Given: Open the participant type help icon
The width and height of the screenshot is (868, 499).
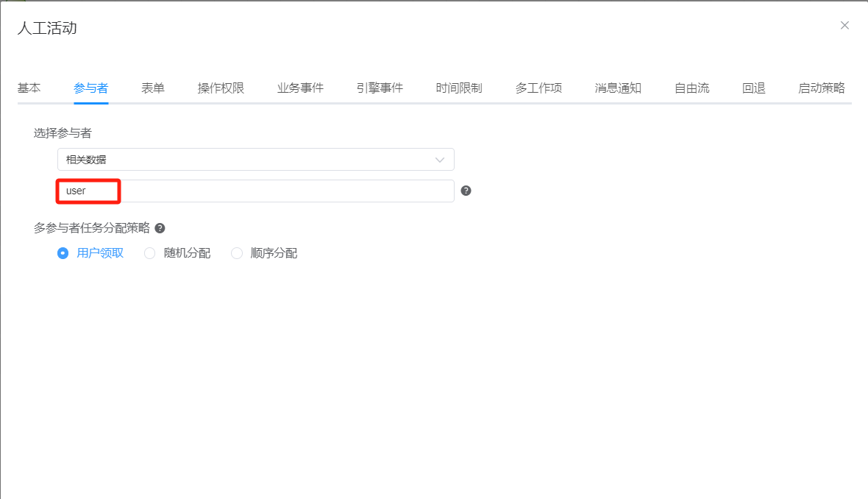Looking at the screenshot, I should point(466,191).
